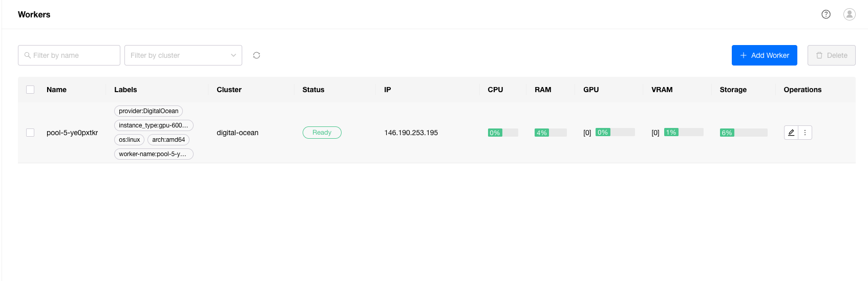Click the edit pencil icon for pool-5-ye0pxtkr
Image resolution: width=868 pixels, height=281 pixels.
[791, 133]
